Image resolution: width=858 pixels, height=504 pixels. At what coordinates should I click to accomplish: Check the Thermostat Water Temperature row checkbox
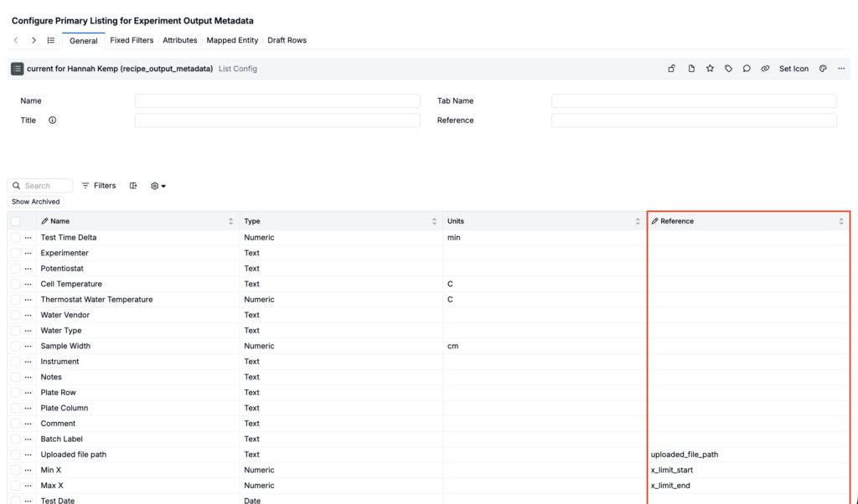15,300
